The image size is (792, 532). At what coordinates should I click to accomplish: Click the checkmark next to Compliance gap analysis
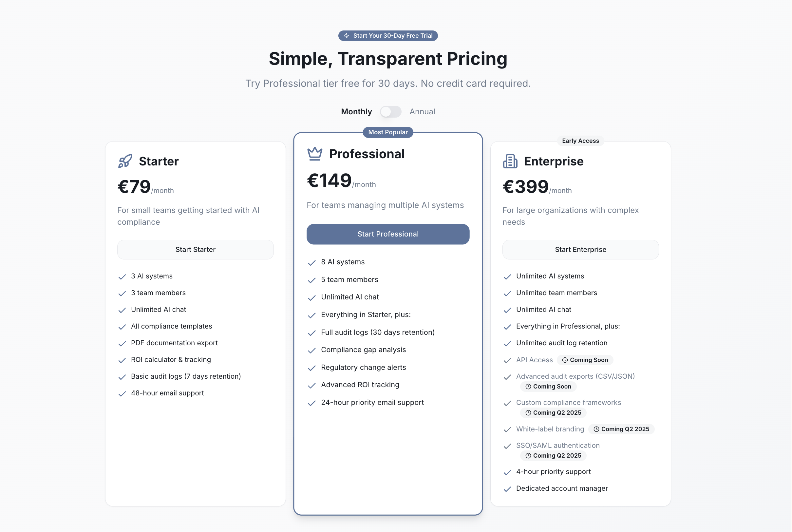pos(311,351)
